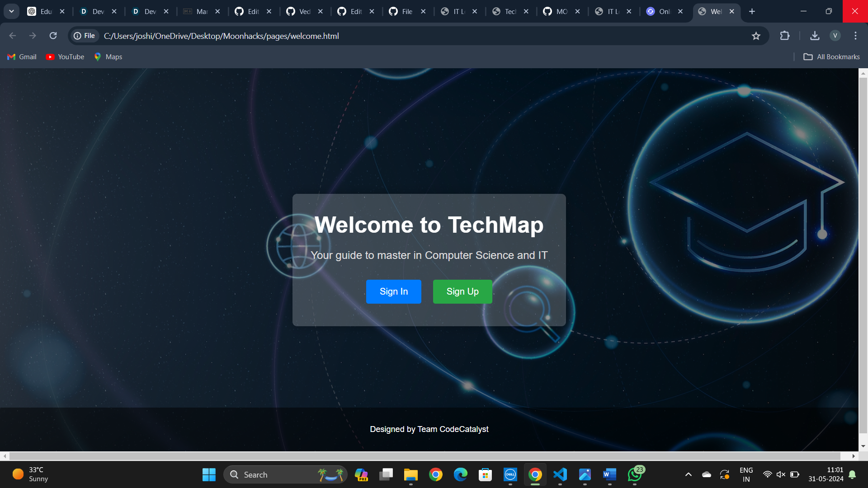Screen dimensions: 868x488
Task: Click the horizontal page scrollbar
Action: click(x=425, y=456)
